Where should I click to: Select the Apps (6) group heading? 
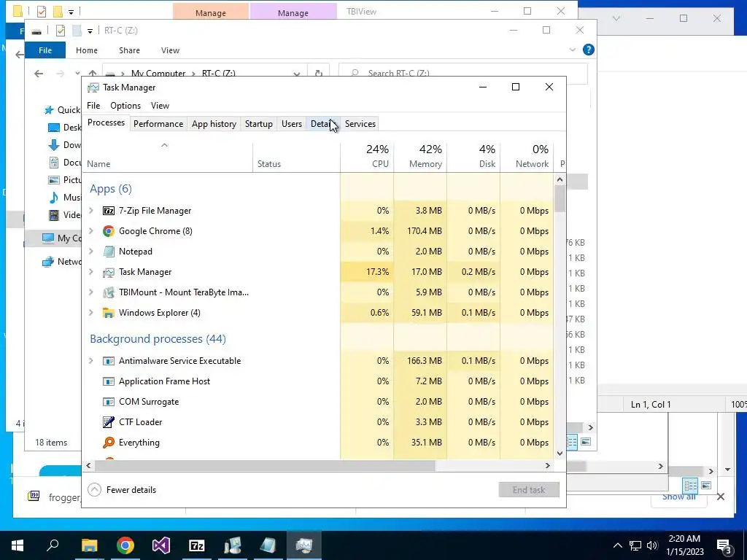[111, 189]
